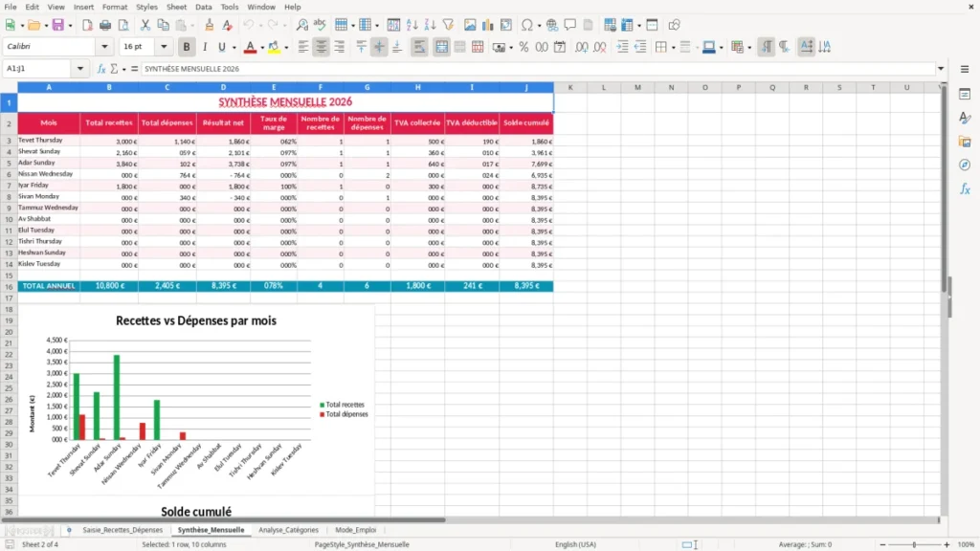Toggle Center Vertically alignment
Image resolution: width=980 pixels, height=551 pixels.
[x=379, y=47]
